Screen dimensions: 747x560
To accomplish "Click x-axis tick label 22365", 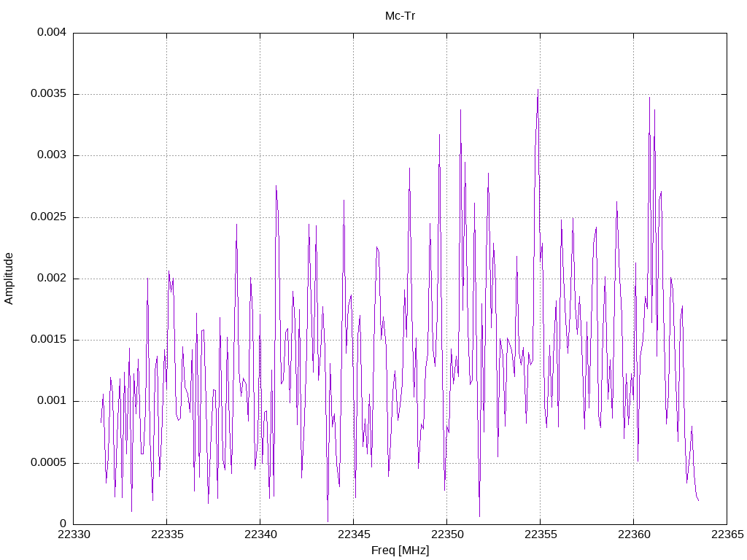I will click(x=727, y=534).
